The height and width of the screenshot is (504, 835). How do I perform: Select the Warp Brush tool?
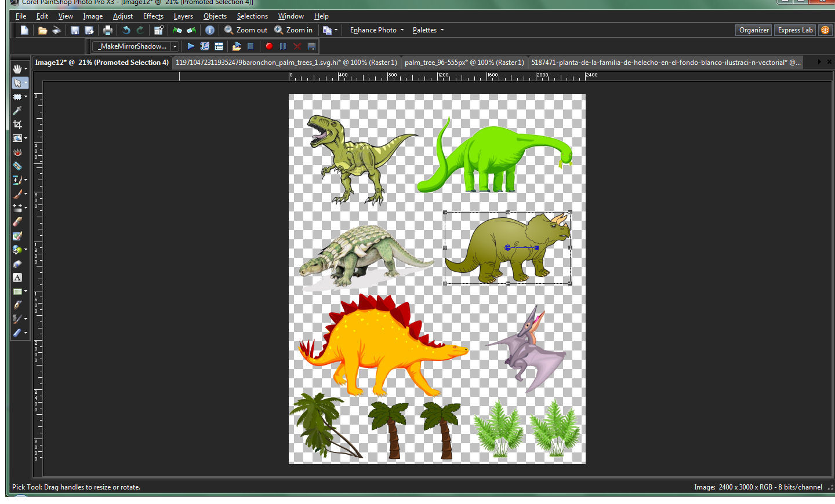coord(17,319)
